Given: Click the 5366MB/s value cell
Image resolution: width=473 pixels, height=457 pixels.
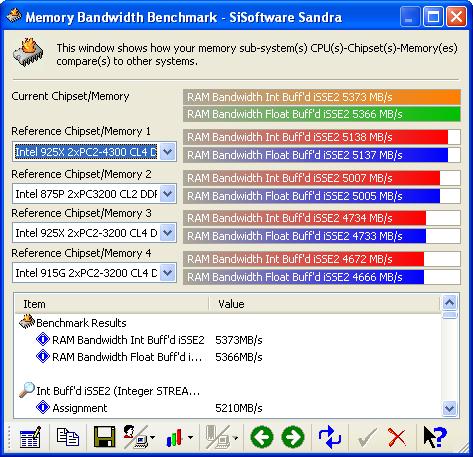Looking at the screenshot, I should tap(239, 357).
